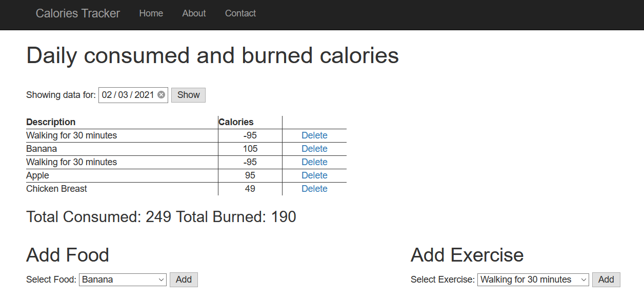
Task: Delete the Banana entry
Action: 314,149
